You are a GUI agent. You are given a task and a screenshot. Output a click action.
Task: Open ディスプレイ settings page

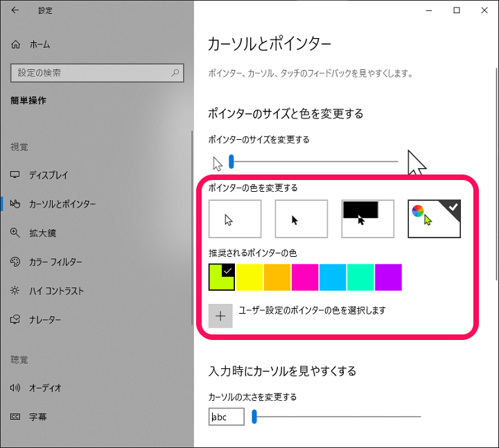click(49, 175)
